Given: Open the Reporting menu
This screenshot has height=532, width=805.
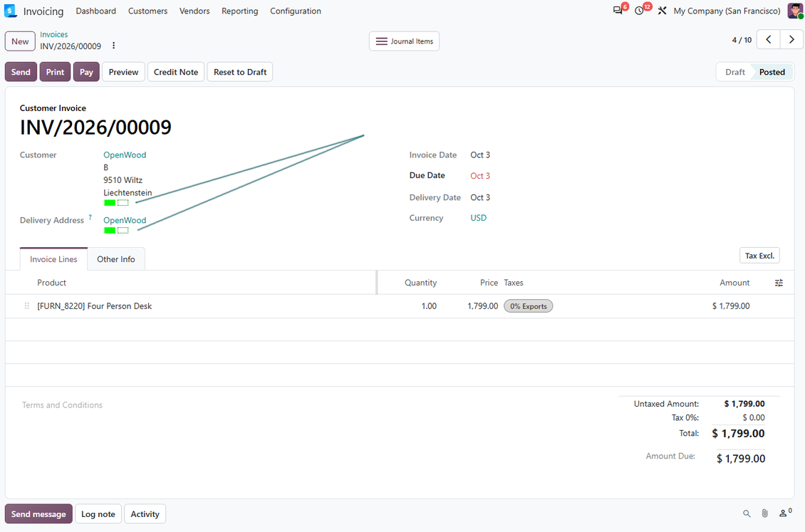Looking at the screenshot, I should [x=240, y=11].
